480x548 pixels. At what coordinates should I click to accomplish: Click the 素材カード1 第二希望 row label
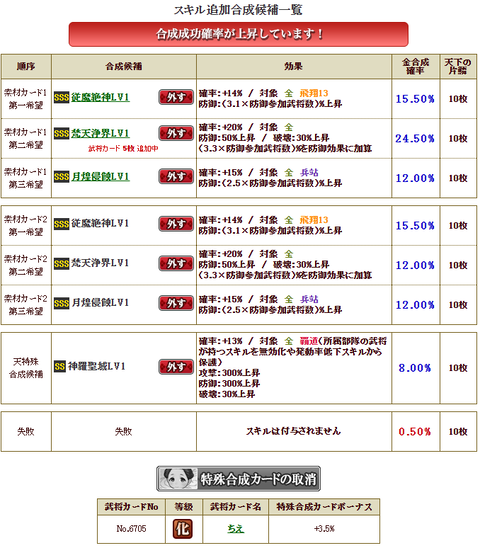click(x=26, y=139)
